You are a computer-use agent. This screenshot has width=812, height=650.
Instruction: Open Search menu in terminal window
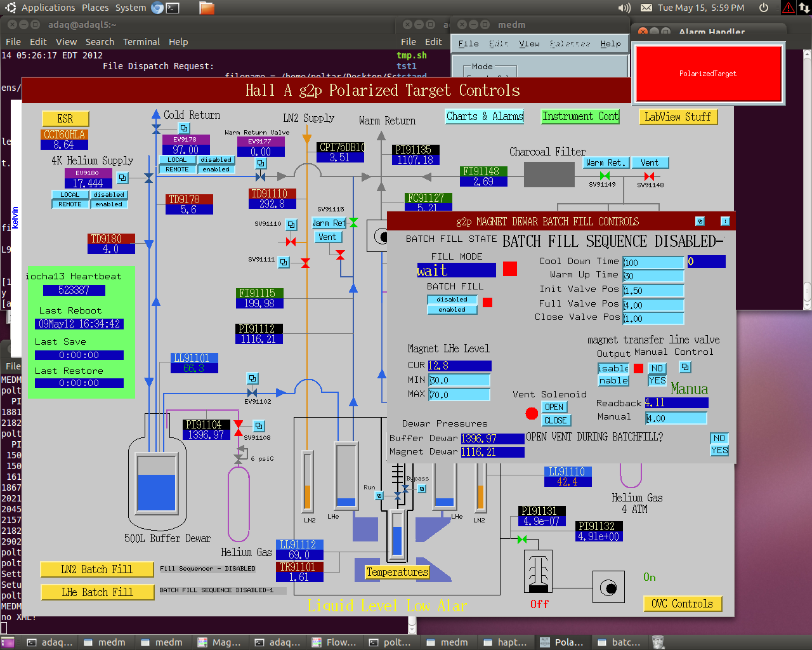100,42
